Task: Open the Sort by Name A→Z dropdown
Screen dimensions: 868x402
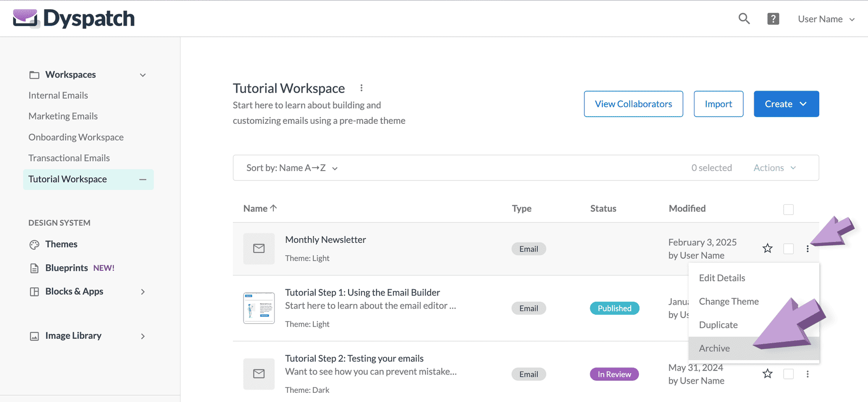Action: pyautogui.click(x=292, y=168)
